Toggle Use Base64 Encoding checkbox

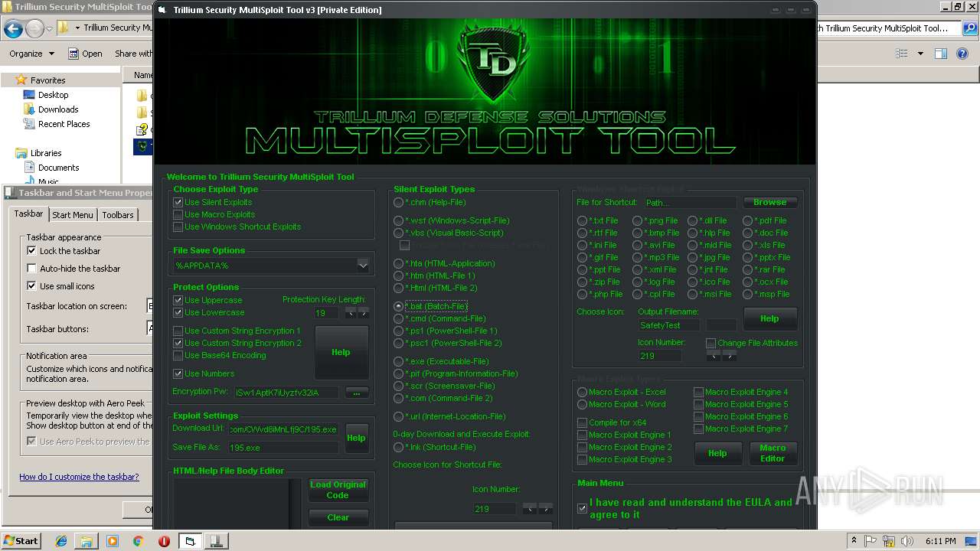click(x=178, y=355)
